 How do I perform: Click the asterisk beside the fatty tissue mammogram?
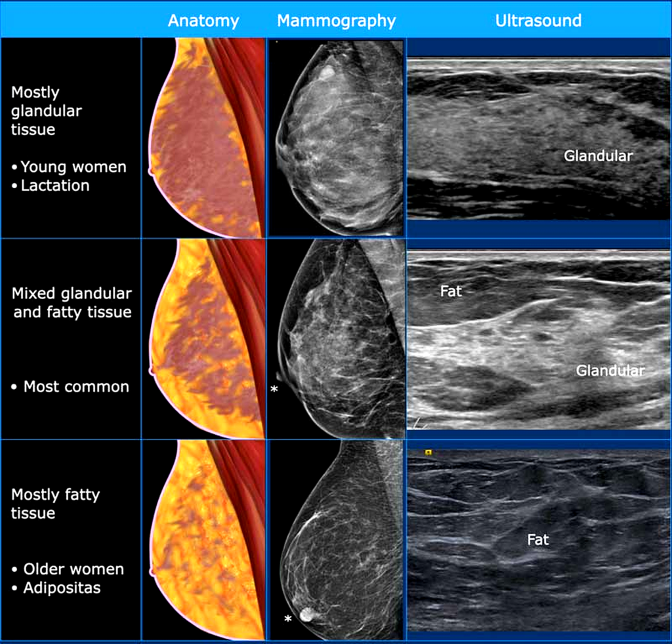(x=287, y=619)
